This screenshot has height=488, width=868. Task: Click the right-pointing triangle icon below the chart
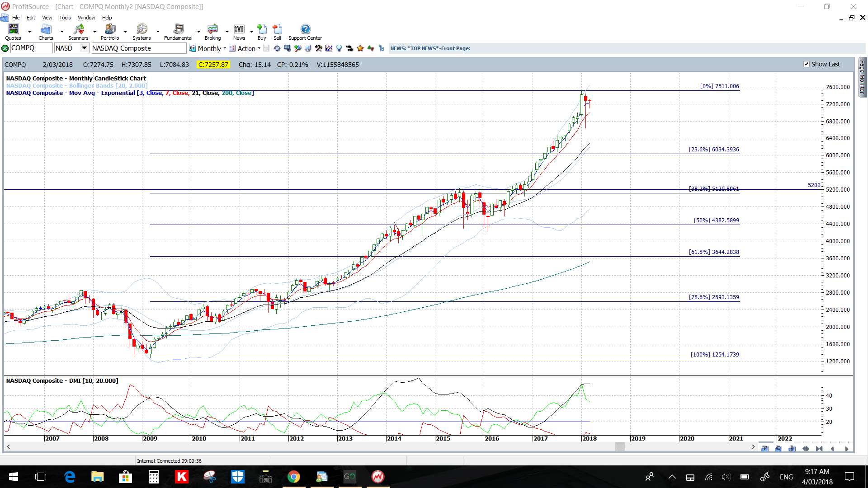(847, 449)
